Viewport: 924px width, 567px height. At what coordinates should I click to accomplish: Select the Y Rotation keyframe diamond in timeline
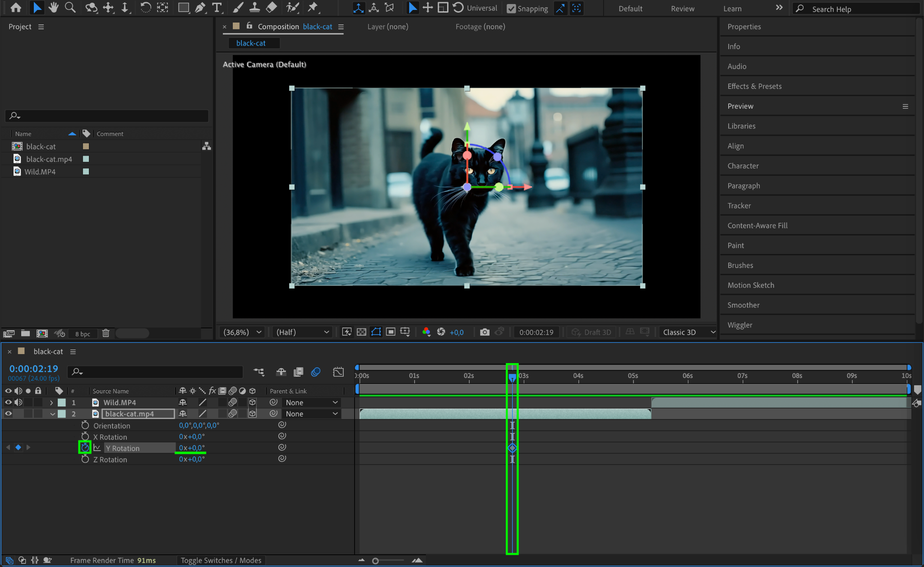(x=512, y=448)
